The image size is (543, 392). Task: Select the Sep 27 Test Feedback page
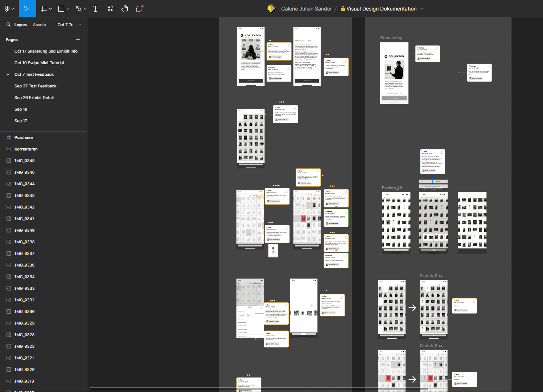coord(35,86)
